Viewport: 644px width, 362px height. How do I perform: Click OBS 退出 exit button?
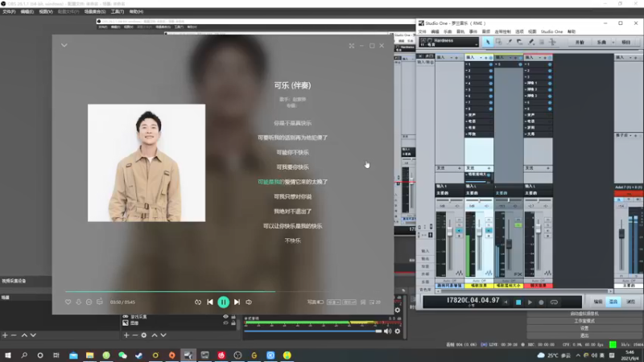click(x=584, y=335)
